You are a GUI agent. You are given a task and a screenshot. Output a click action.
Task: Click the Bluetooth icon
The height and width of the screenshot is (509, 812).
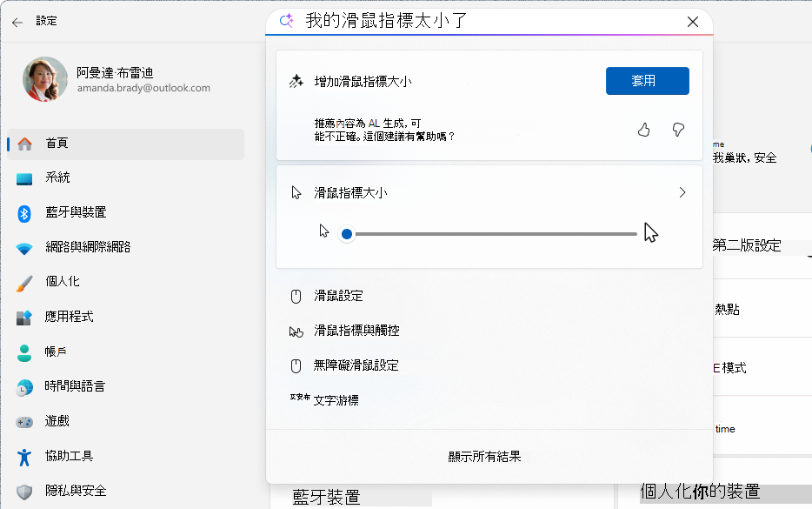[24, 213]
